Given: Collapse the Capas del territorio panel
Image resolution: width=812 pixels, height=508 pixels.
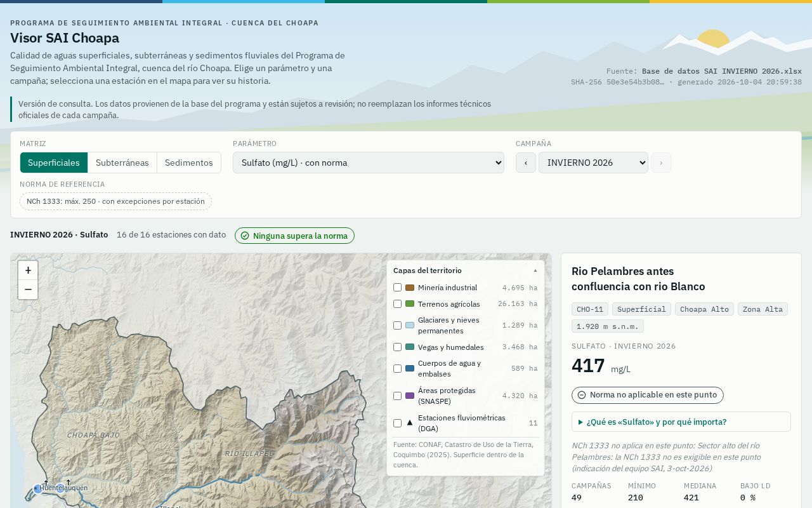Looking at the screenshot, I should pyautogui.click(x=466, y=271).
